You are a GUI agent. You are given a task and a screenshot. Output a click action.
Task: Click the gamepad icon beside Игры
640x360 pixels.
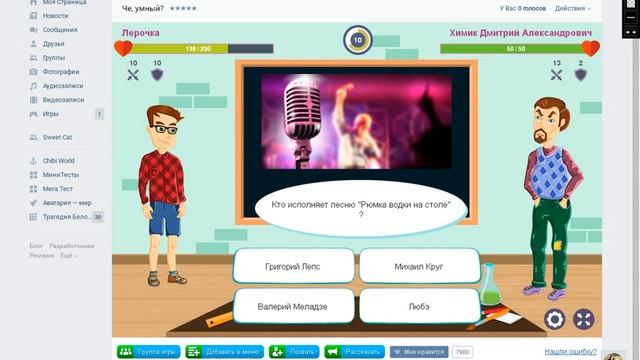[x=33, y=114]
